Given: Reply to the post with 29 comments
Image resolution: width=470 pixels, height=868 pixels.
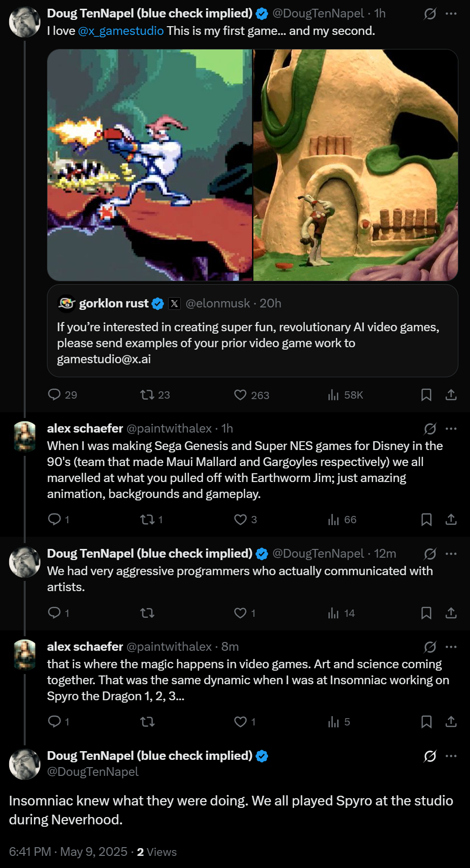Looking at the screenshot, I should (54, 395).
